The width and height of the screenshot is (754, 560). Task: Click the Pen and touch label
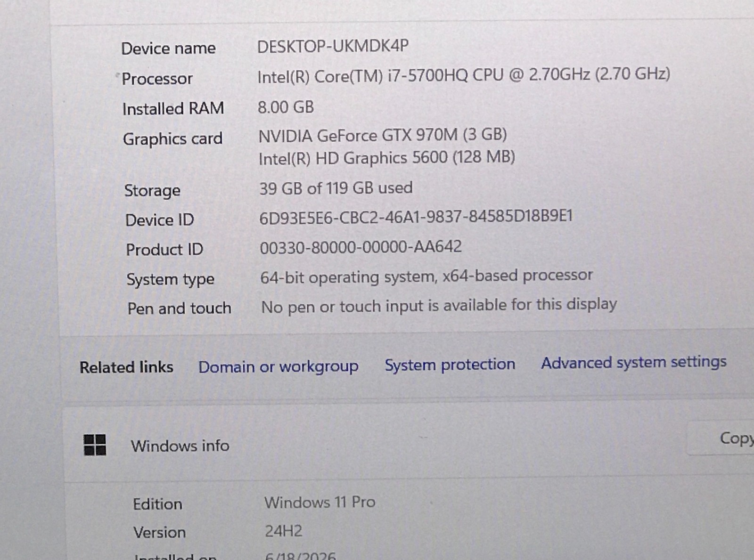click(x=179, y=308)
